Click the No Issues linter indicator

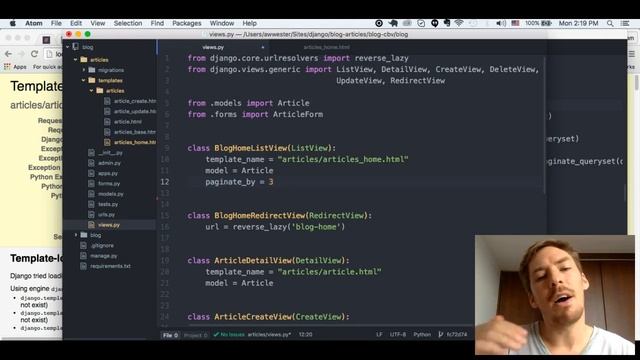[x=229, y=334]
